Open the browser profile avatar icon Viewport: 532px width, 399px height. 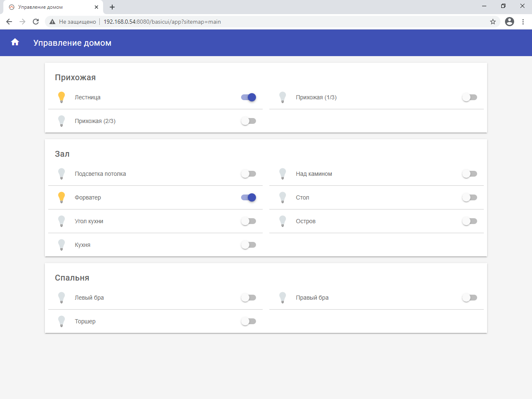point(510,22)
